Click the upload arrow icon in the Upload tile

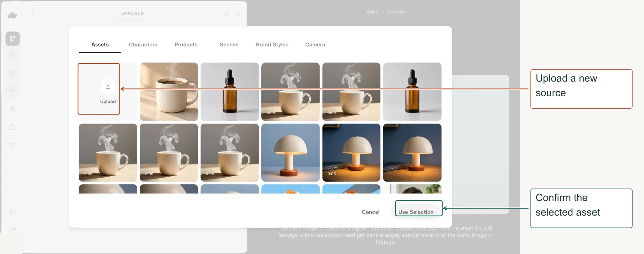[x=108, y=87]
